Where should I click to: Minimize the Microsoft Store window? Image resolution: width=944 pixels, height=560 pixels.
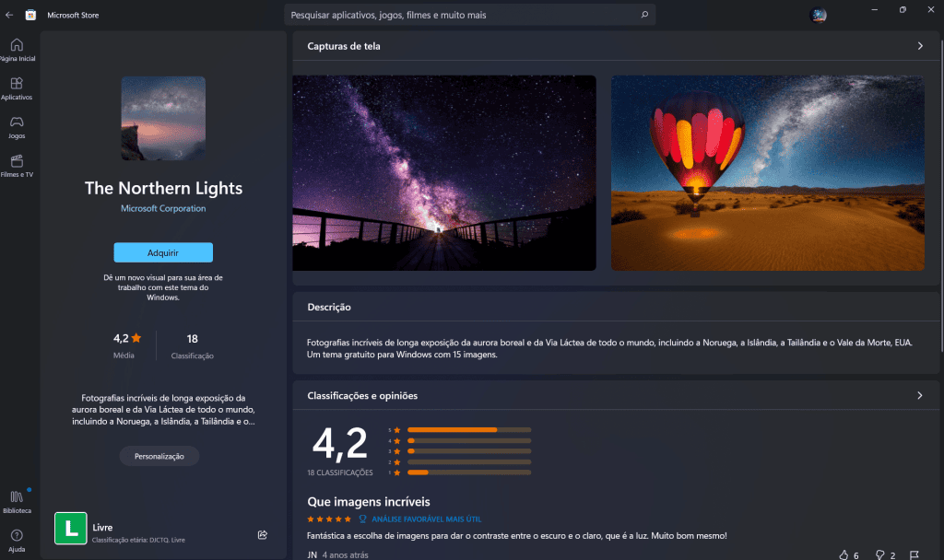coord(874,9)
